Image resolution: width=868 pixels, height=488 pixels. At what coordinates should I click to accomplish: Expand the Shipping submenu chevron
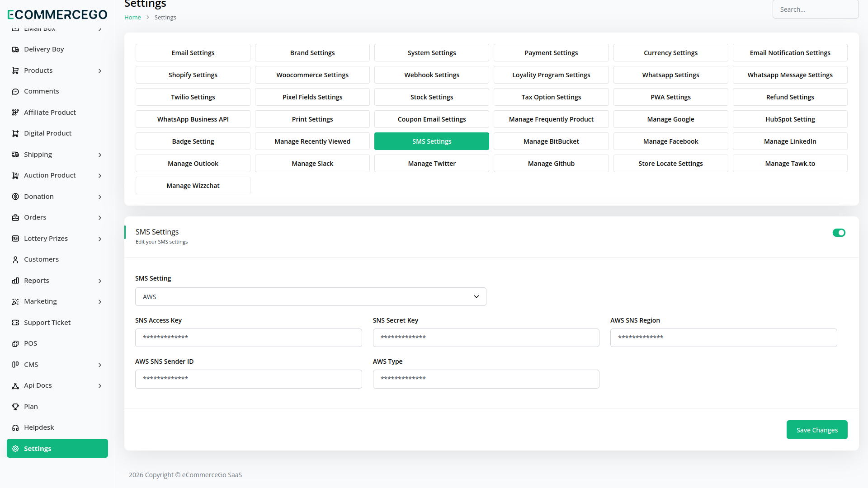pos(100,155)
